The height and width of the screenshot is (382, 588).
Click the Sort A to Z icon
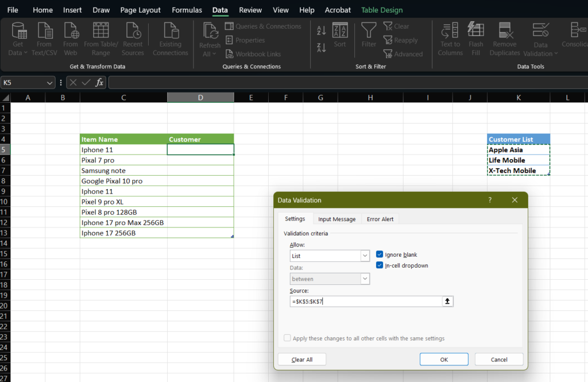[322, 30]
